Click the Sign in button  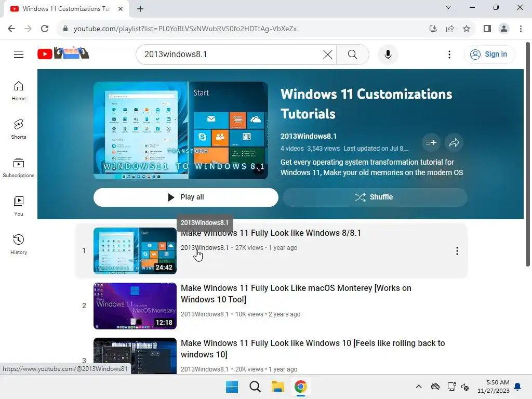click(489, 54)
